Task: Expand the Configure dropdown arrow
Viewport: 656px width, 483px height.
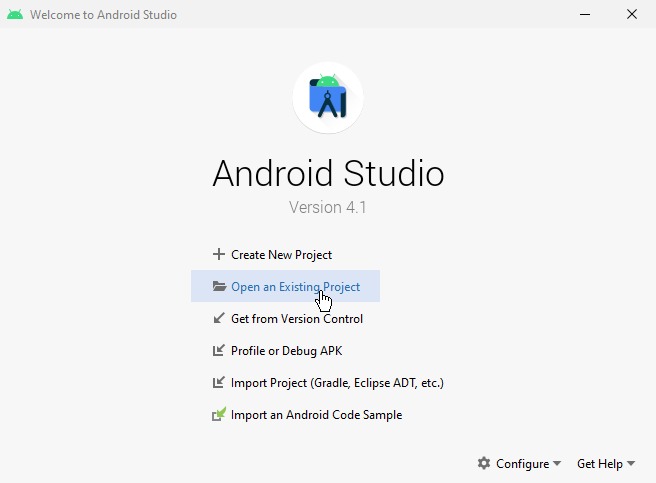Action: [x=557, y=464]
